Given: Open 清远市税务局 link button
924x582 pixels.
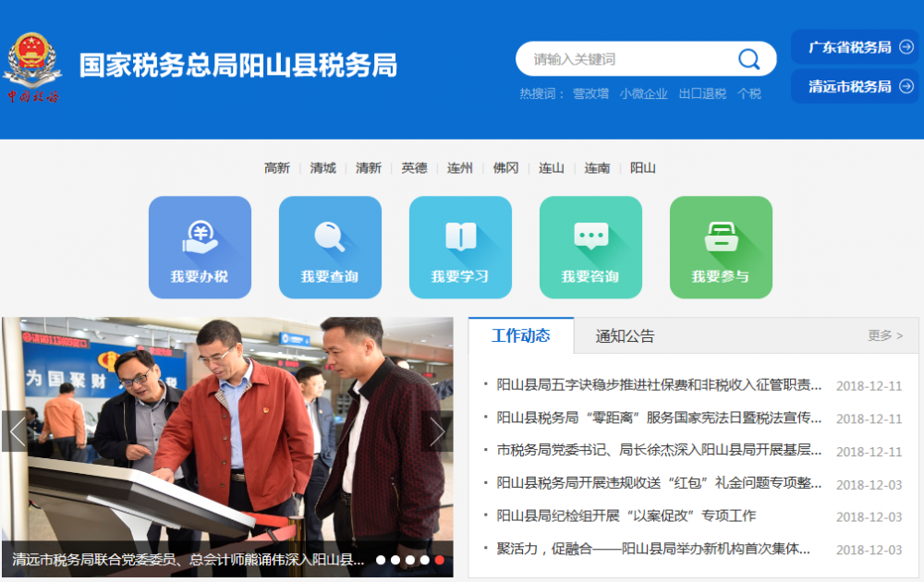Looking at the screenshot, I should point(855,87).
